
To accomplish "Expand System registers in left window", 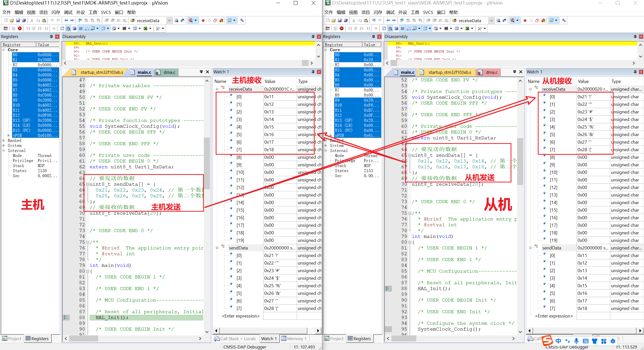I will coord(4,146).
